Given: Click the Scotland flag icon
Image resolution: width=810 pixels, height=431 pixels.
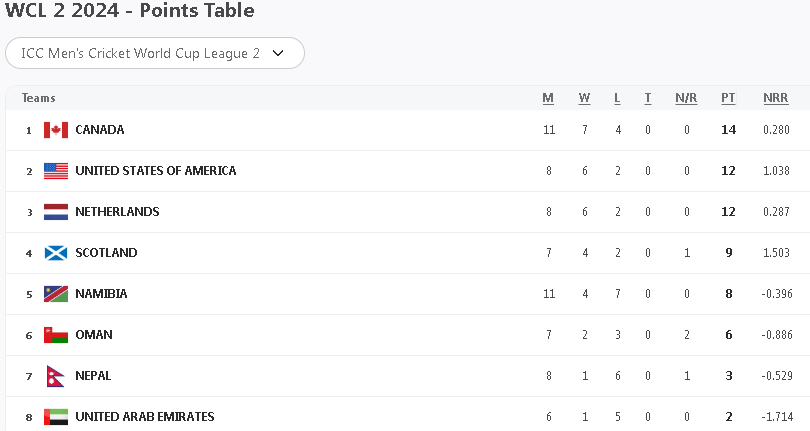Looking at the screenshot, I should 56,253.
